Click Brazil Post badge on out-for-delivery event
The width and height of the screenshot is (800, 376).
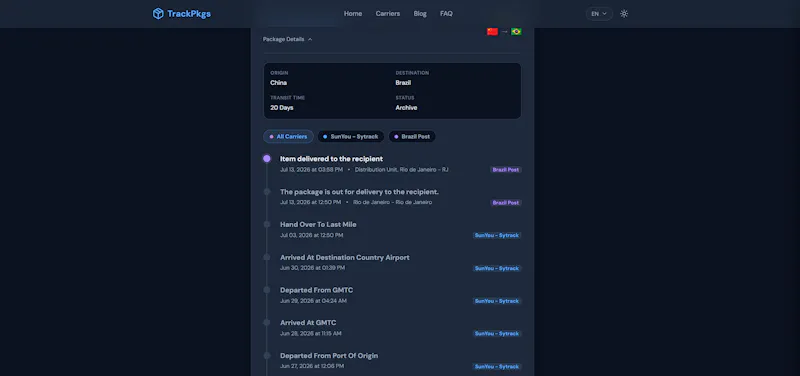506,203
